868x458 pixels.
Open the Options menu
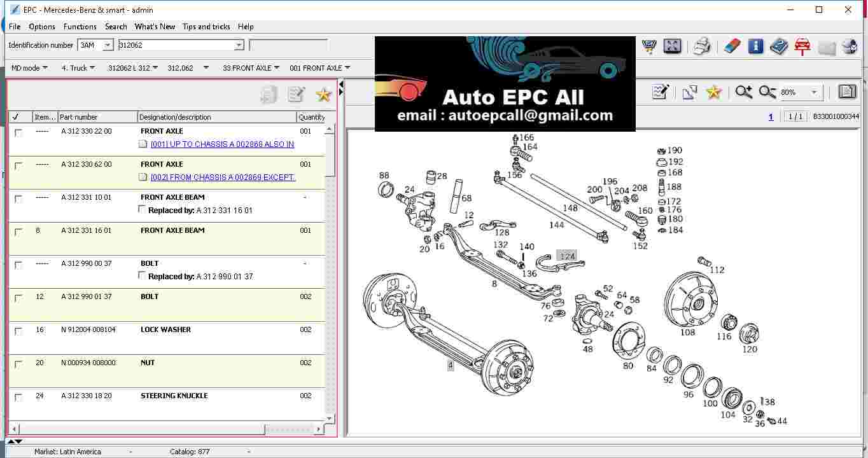[42, 27]
